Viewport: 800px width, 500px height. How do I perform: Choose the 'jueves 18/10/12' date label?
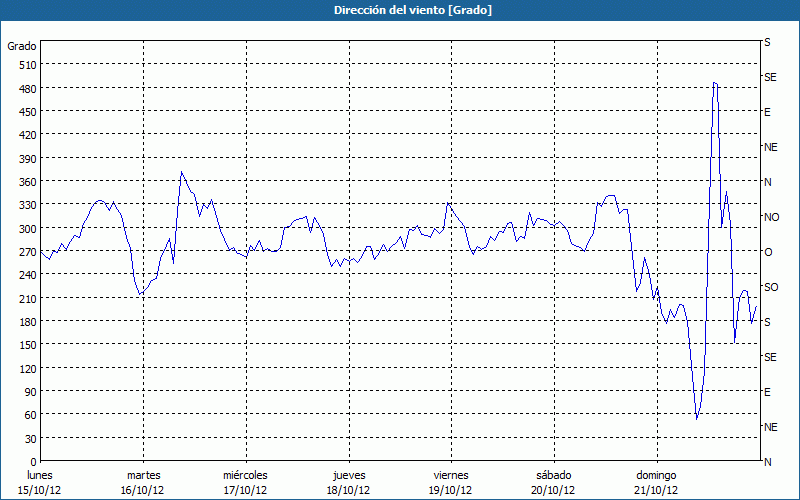[348, 482]
